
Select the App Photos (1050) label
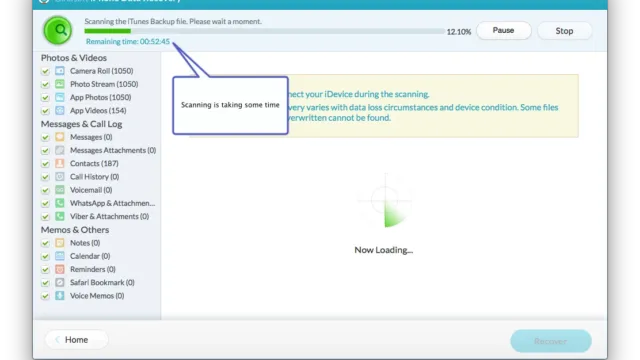pyautogui.click(x=100, y=97)
